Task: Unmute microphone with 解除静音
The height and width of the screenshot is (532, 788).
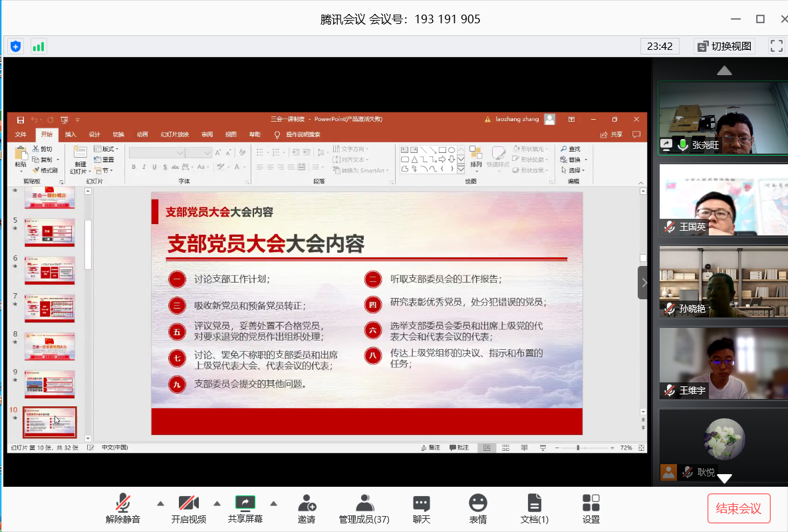Action: pos(123,508)
